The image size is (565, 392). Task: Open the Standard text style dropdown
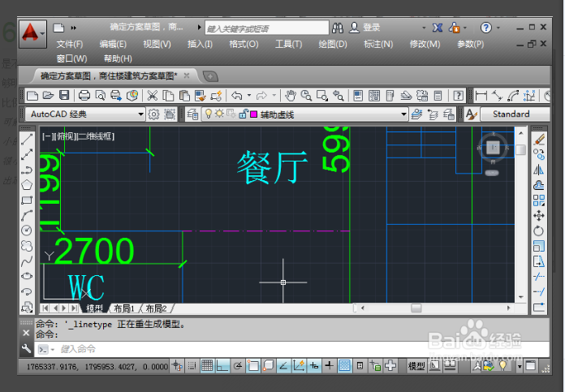point(511,114)
